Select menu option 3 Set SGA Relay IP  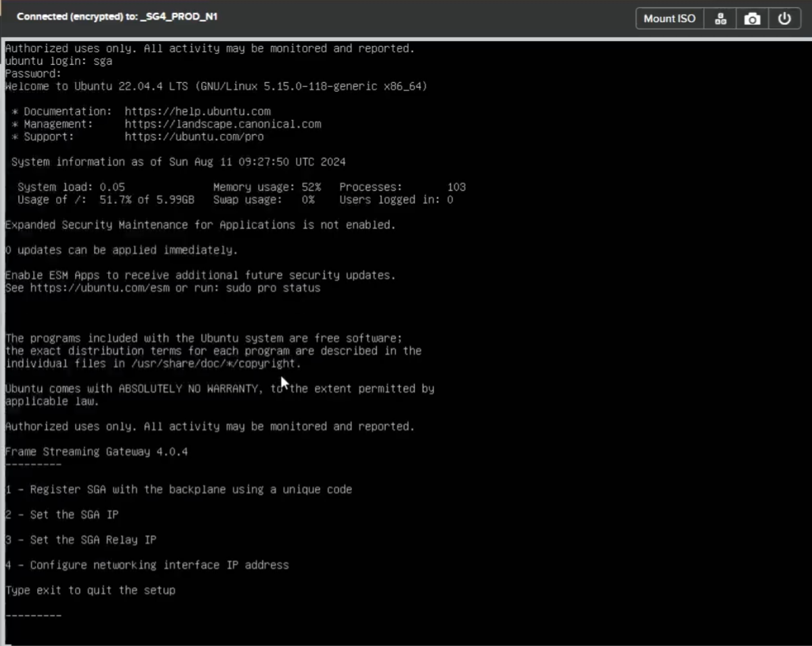coord(80,540)
